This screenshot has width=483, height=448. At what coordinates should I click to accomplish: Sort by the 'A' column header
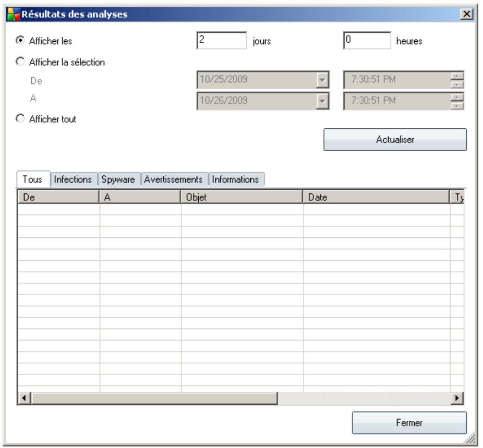click(140, 197)
